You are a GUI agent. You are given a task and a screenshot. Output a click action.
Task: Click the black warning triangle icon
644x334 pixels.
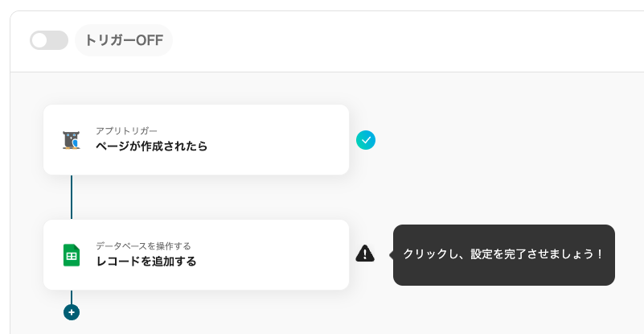(x=365, y=254)
